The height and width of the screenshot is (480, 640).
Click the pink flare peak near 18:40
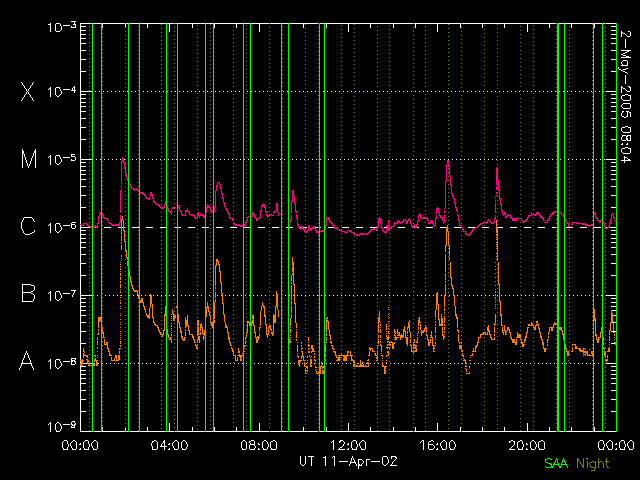(x=497, y=169)
